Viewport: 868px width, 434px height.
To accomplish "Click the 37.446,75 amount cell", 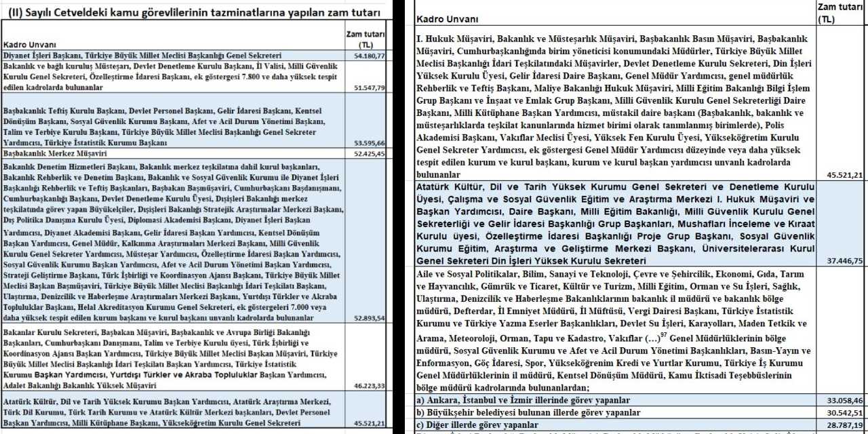I will coord(840,260).
